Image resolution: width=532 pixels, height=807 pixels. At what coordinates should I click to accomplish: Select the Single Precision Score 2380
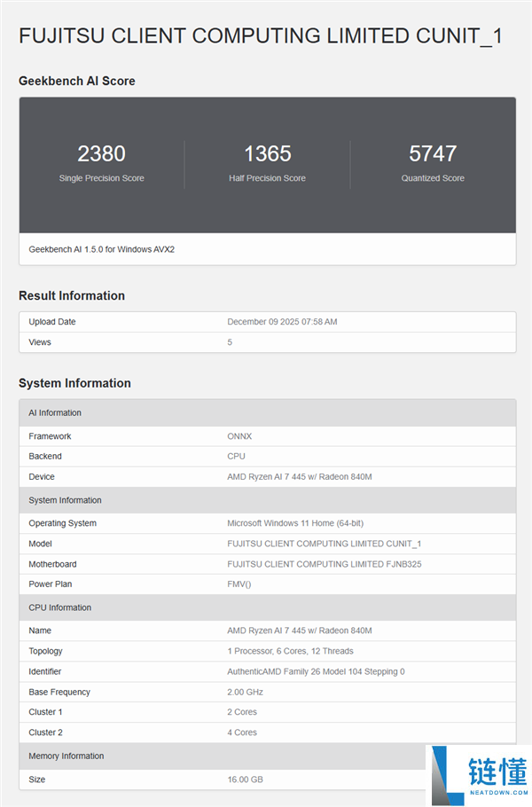point(101,153)
